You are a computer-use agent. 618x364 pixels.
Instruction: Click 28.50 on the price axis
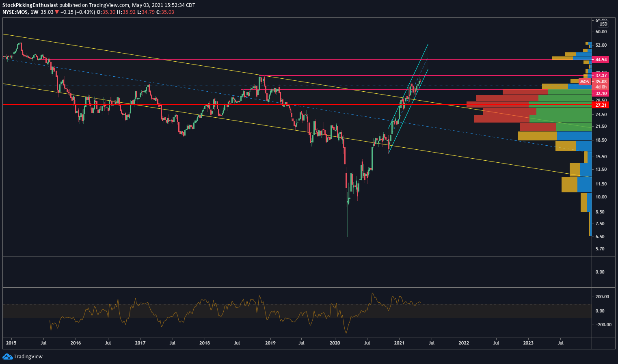coord(601,100)
